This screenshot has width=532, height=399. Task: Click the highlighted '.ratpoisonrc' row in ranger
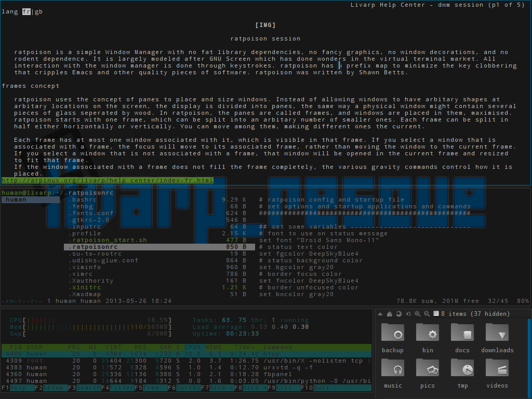[159, 247]
